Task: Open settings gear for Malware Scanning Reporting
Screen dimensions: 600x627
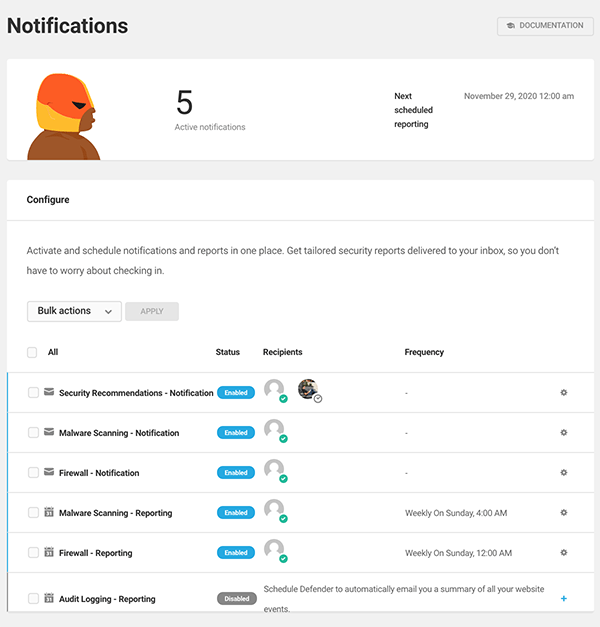Action: tap(564, 513)
